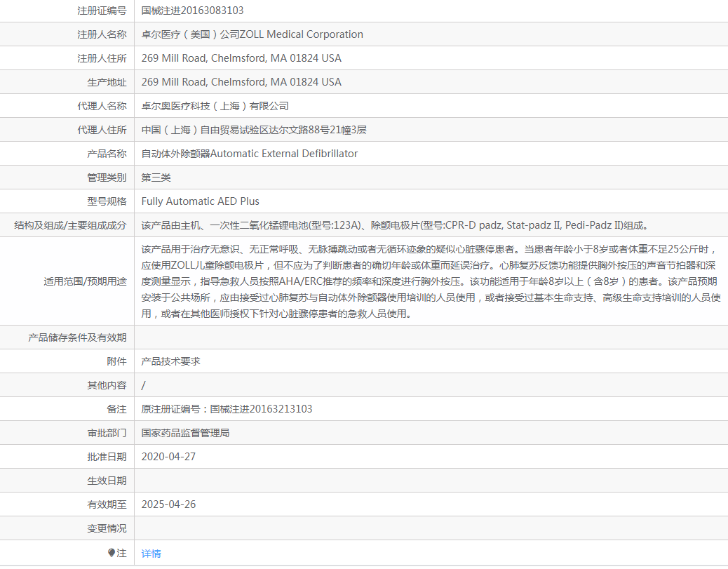Select the 注册人住所 address value
The image size is (728, 569).
point(241,58)
